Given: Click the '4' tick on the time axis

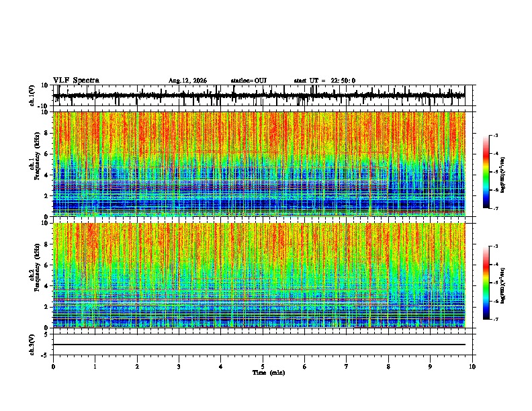Looking at the screenshot, I should point(220,367).
